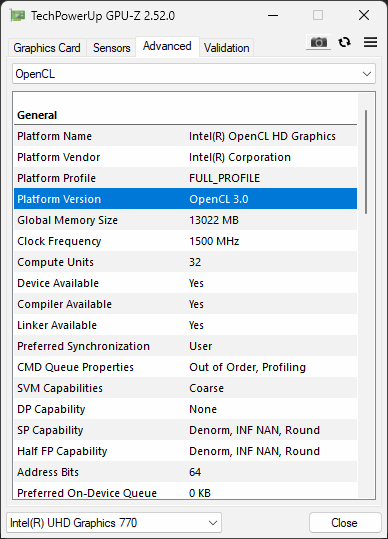388x539 pixels.
Task: Select the Compiler Available row
Action: pyautogui.click(x=186, y=304)
